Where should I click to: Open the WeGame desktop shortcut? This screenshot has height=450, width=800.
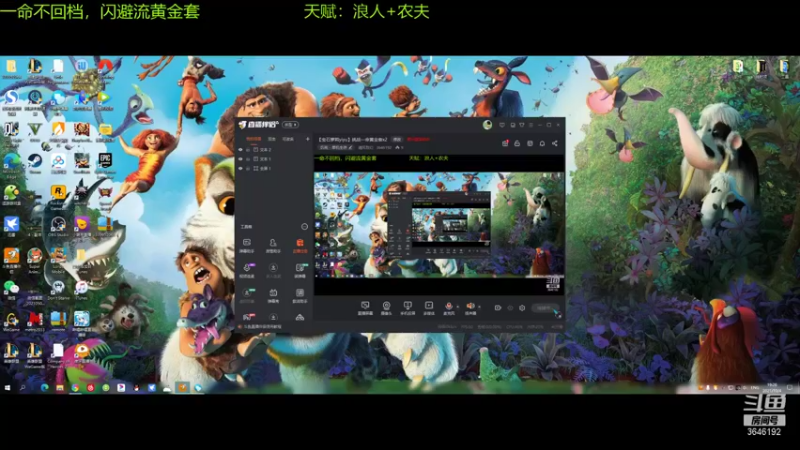click(11, 322)
